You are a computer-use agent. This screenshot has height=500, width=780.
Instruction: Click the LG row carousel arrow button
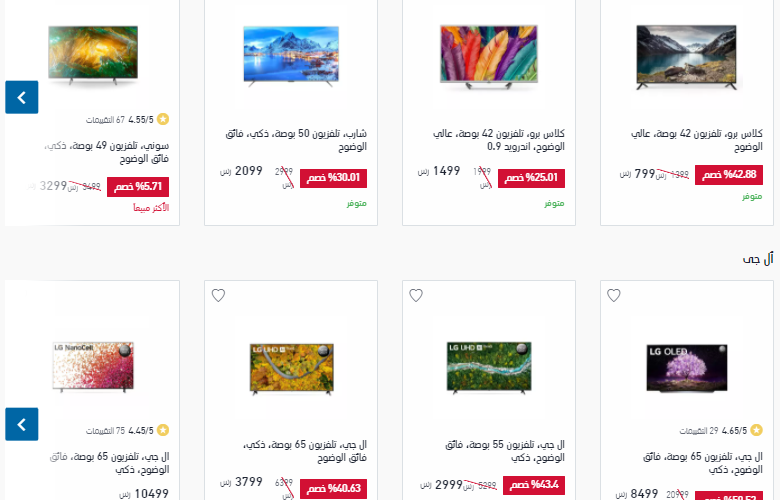click(22, 424)
